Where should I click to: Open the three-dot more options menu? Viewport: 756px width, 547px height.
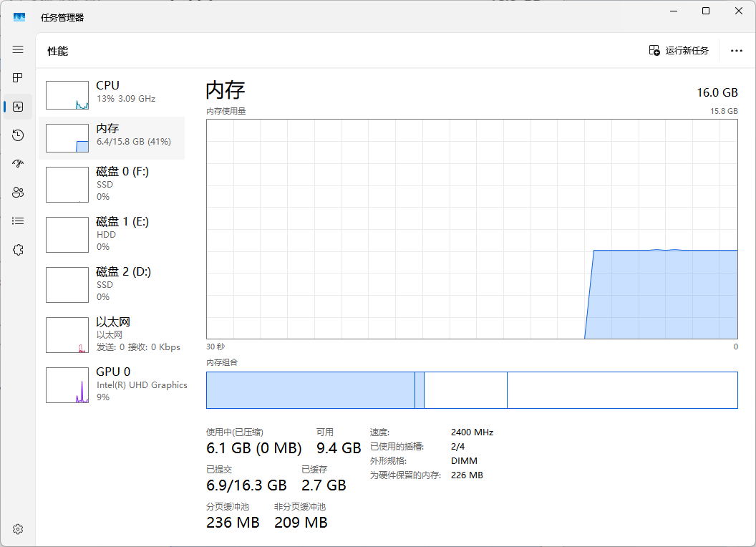pos(736,50)
